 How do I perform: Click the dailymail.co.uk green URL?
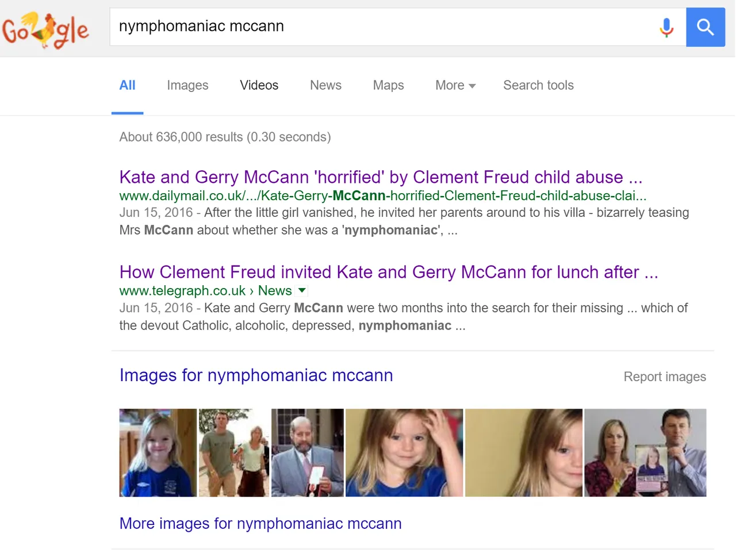click(383, 195)
